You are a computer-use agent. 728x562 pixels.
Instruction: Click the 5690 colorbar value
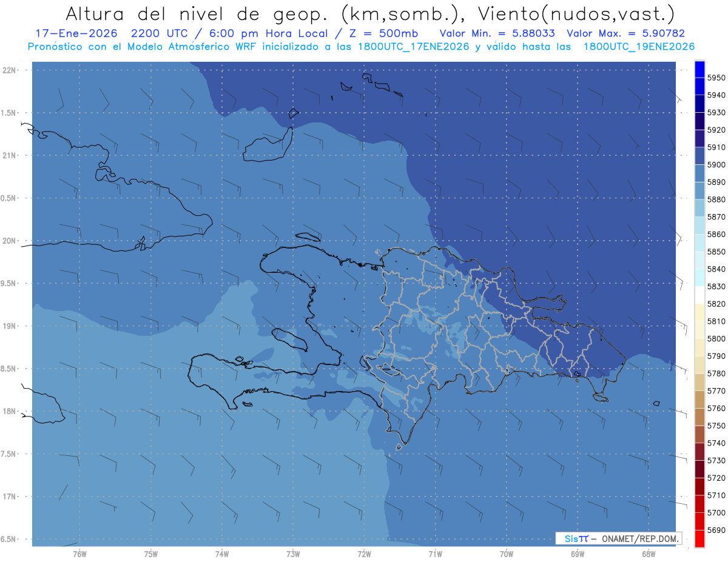[716, 530]
